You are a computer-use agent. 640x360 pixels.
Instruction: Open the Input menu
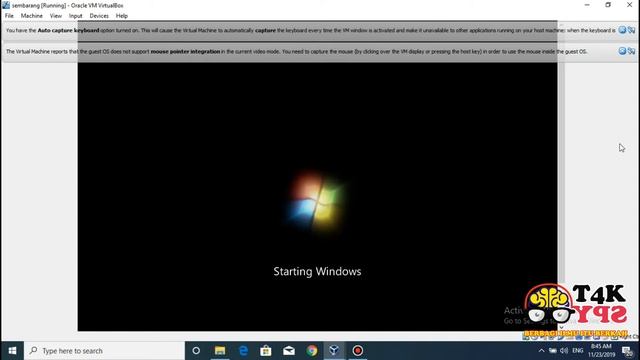(x=75, y=16)
